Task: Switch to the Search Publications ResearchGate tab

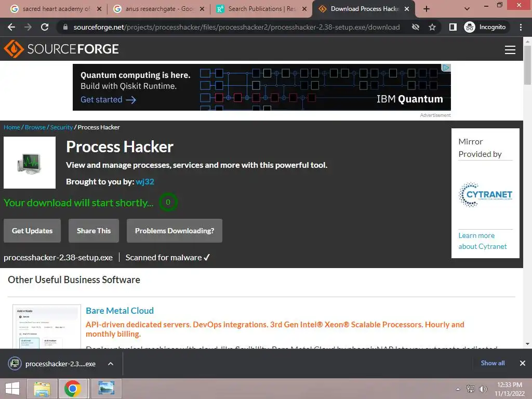Action: tap(261, 9)
